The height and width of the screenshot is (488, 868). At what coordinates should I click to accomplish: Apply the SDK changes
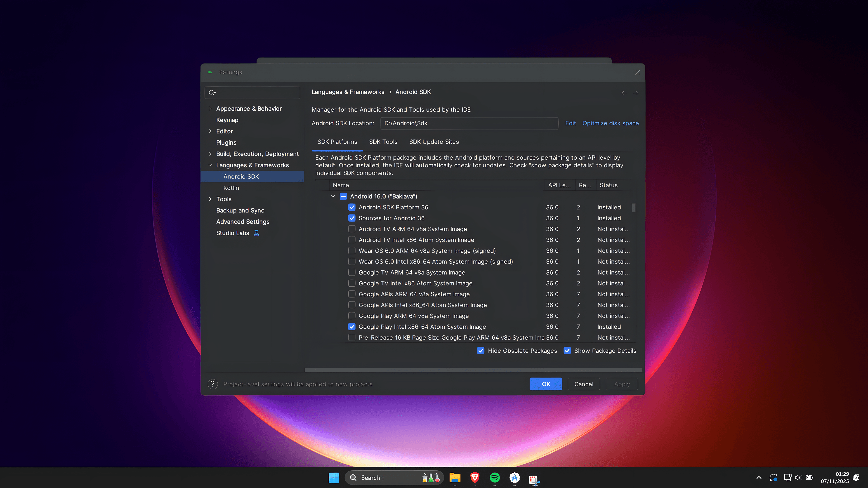point(621,384)
